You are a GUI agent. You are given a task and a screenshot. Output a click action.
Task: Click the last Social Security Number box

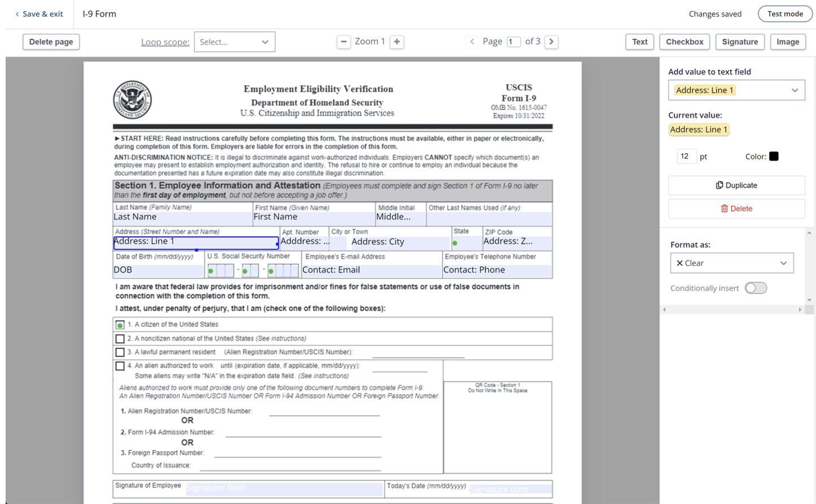pos(283,271)
